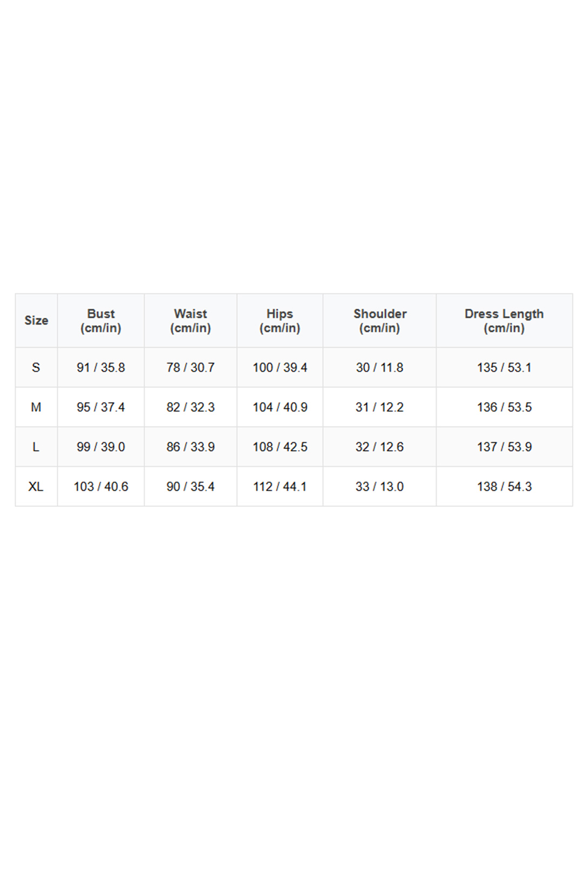Click waist value 78 / 30.7
Image resolution: width=588 pixels, height=882 pixels.
pos(190,367)
